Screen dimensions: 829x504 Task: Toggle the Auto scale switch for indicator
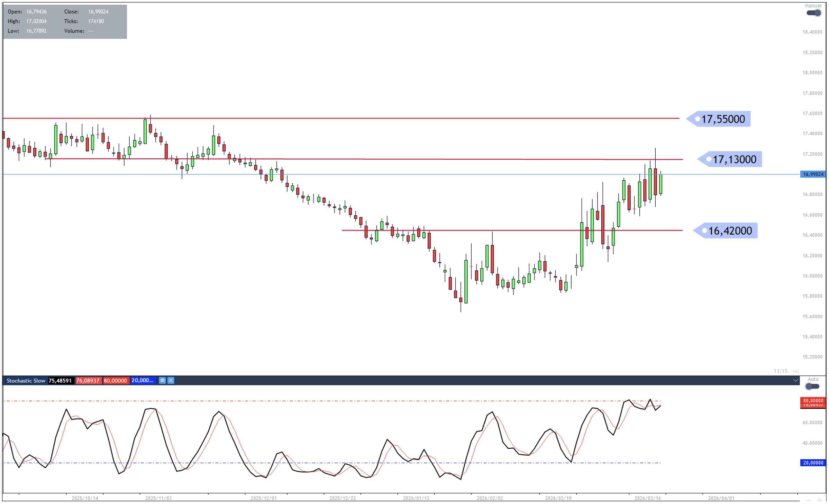(x=812, y=386)
